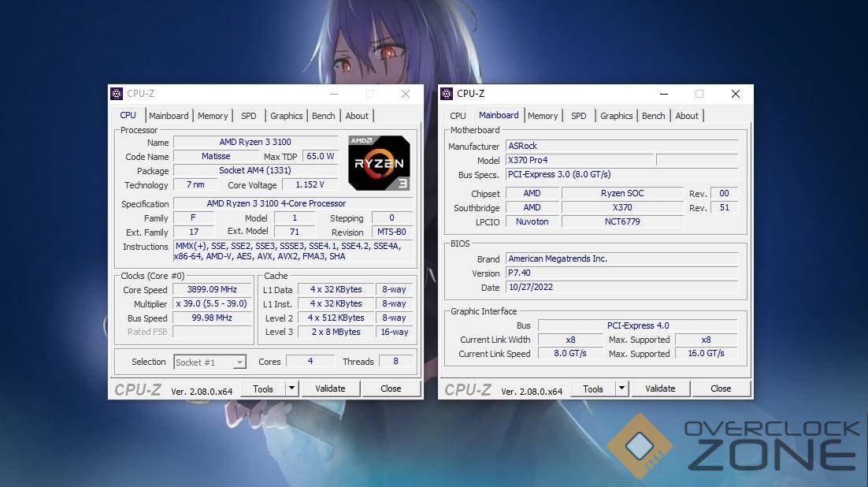Click BIOS Brand 'American Megatrends Inc.'
The width and height of the screenshot is (868, 487).
(x=621, y=258)
